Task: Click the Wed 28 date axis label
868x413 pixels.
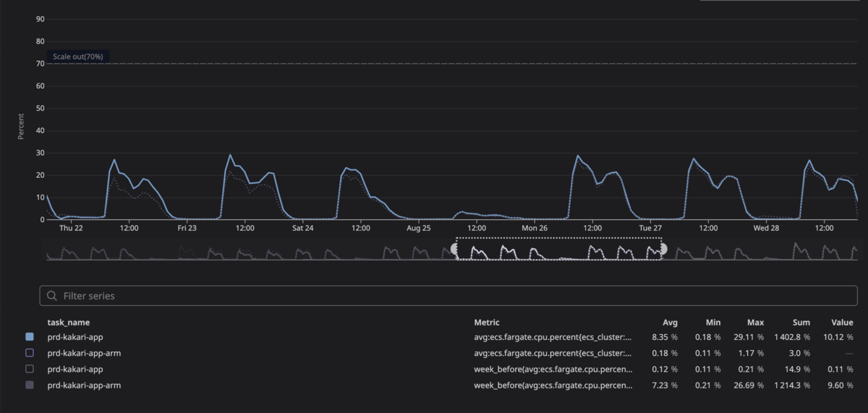Action: pos(766,227)
